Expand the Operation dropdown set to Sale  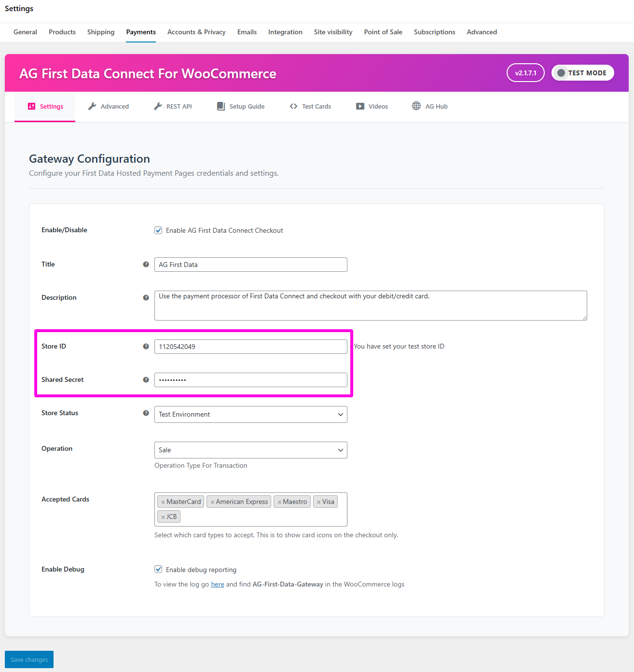click(x=250, y=450)
